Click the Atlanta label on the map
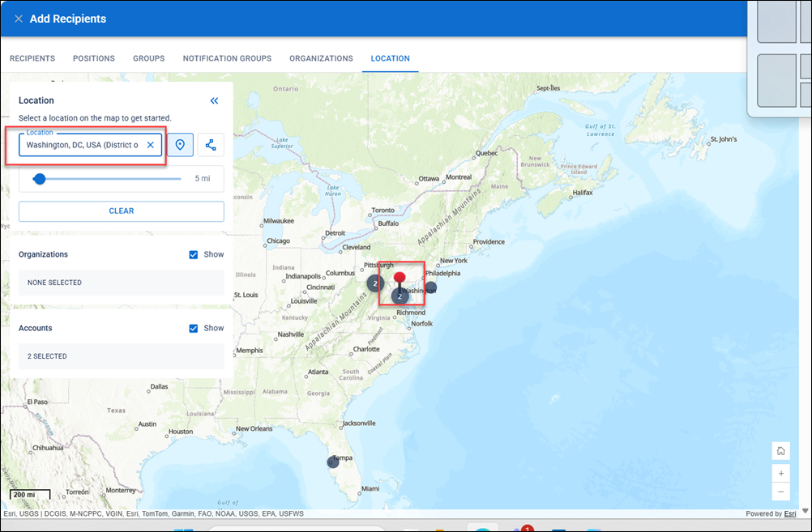The height and width of the screenshot is (532, 812). click(318, 372)
